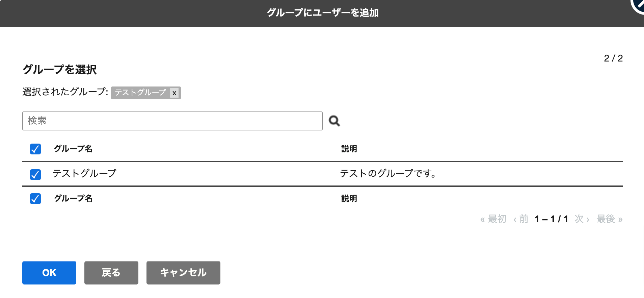Sort by top グループ名 column header
The height and width of the screenshot is (298, 644).
73,149
